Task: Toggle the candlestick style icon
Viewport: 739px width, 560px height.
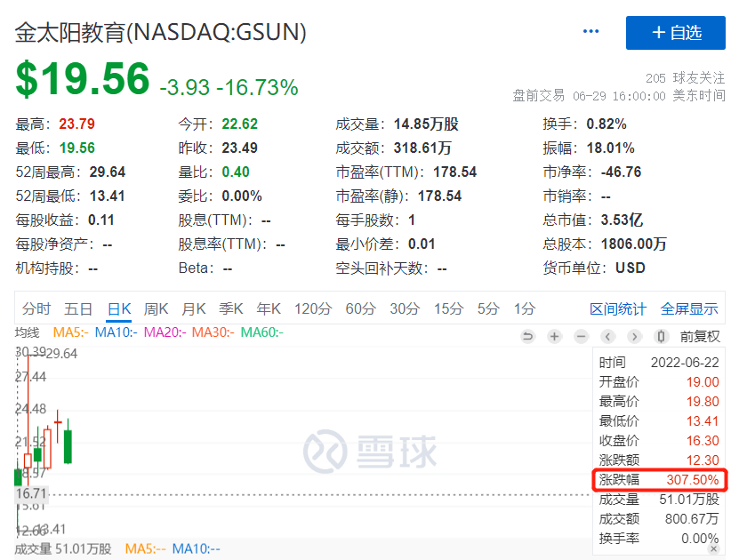Action: tap(661, 336)
